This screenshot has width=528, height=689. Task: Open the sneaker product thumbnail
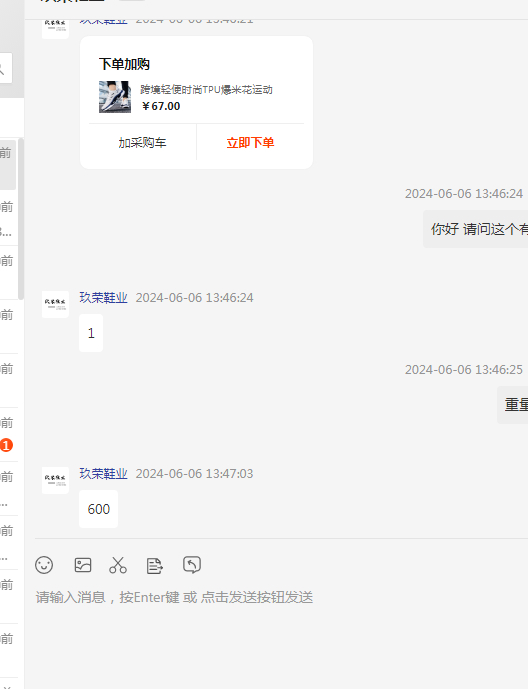115,97
